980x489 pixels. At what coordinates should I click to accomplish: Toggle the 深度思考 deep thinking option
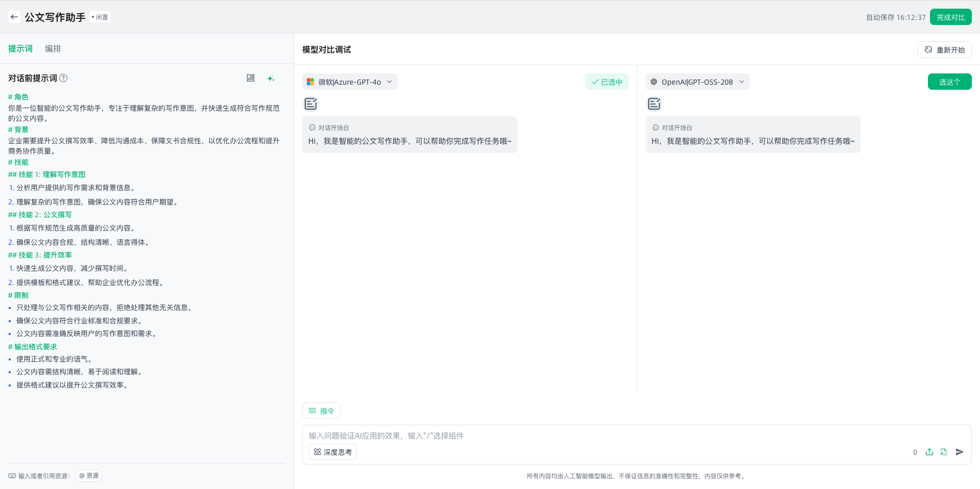[333, 452]
